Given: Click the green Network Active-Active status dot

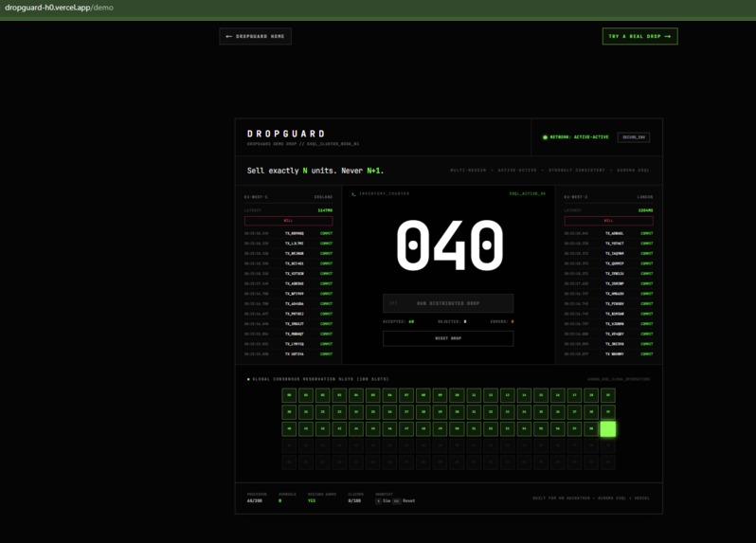Looking at the screenshot, I should pos(545,137).
